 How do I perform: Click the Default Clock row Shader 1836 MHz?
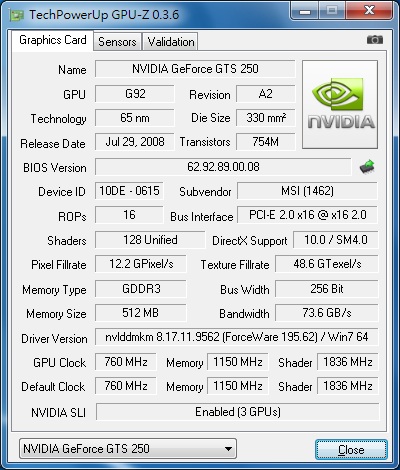tap(348, 386)
